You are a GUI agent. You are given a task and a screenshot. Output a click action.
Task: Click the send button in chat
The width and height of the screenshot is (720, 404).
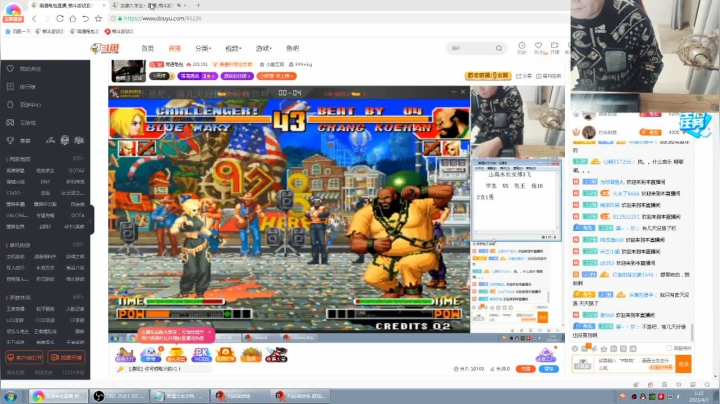[684, 364]
